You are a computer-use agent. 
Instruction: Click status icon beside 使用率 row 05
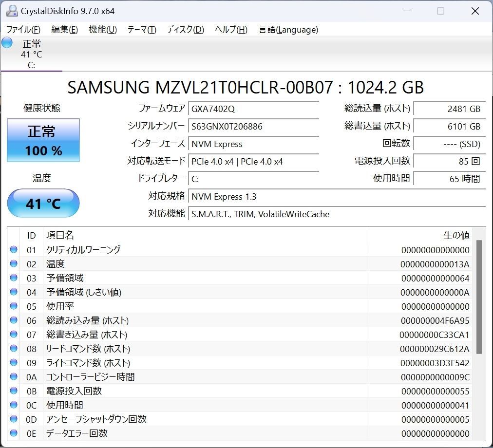tap(14, 306)
